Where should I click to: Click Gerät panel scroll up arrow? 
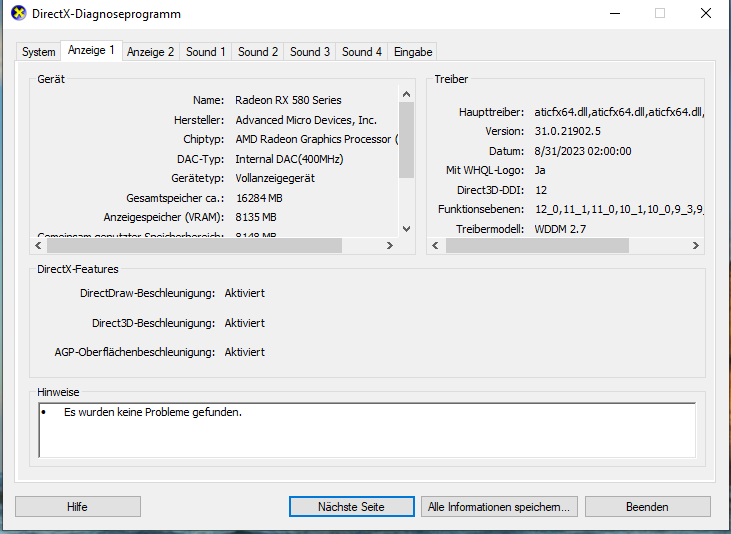[407, 94]
